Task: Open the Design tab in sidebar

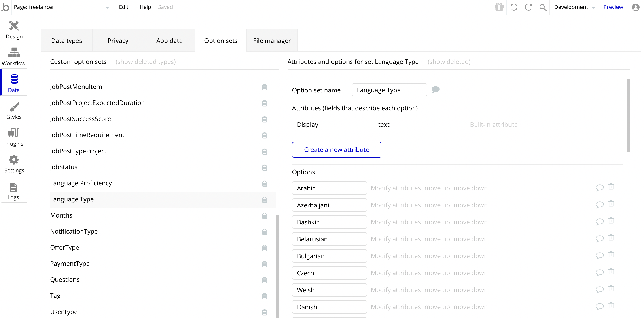Action: [14, 30]
